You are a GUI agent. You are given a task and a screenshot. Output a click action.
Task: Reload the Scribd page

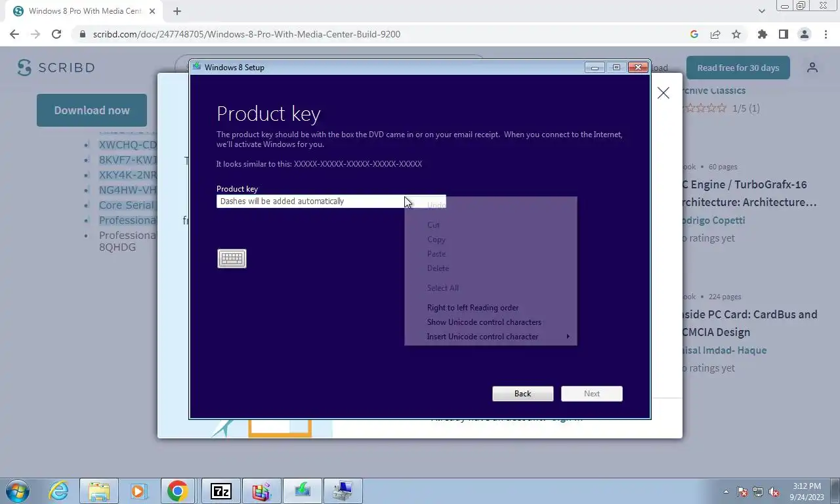click(56, 34)
